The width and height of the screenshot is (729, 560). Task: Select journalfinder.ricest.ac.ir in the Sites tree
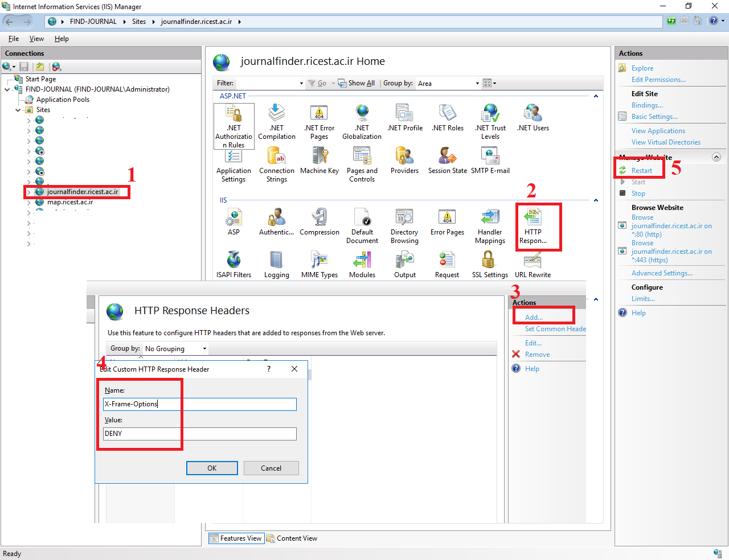click(83, 192)
